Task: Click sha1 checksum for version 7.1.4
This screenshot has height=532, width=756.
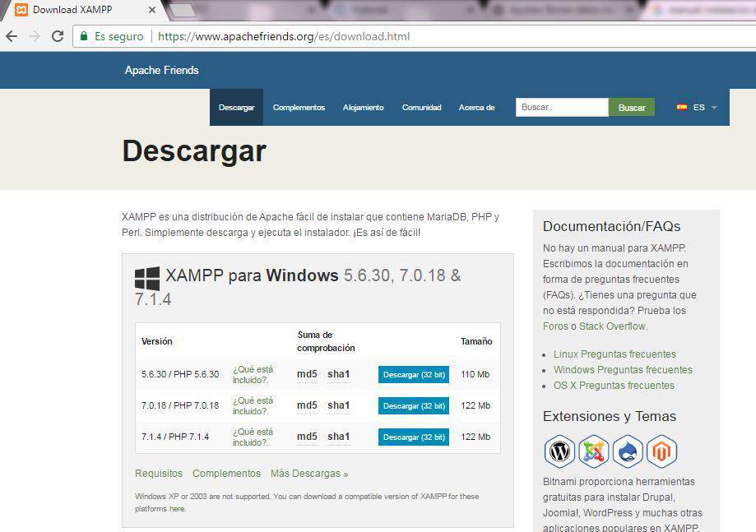Action: coord(338,437)
